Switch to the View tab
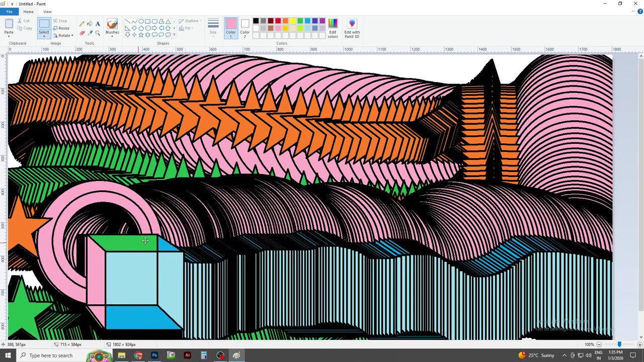Image resolution: width=644 pixels, height=362 pixels. click(47, 12)
